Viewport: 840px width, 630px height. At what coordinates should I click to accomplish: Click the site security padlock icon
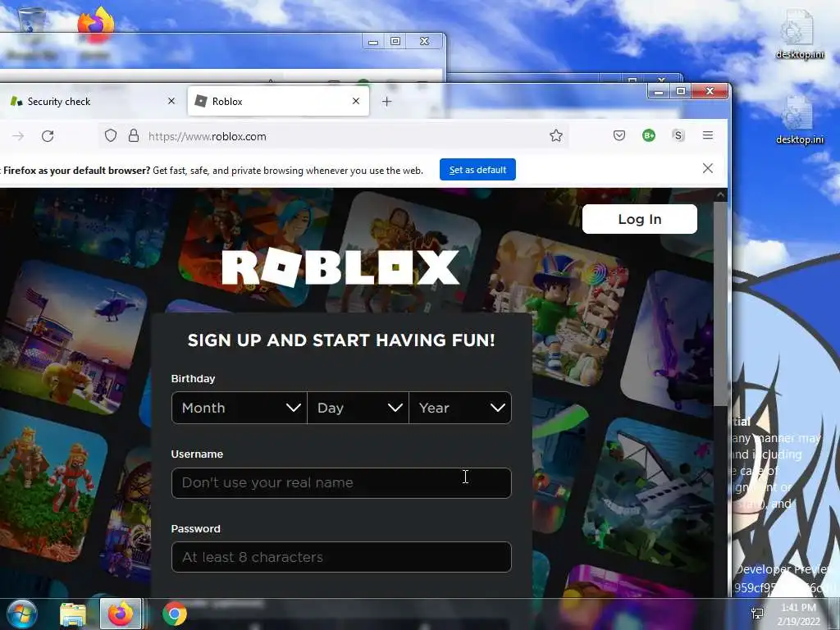pos(134,136)
